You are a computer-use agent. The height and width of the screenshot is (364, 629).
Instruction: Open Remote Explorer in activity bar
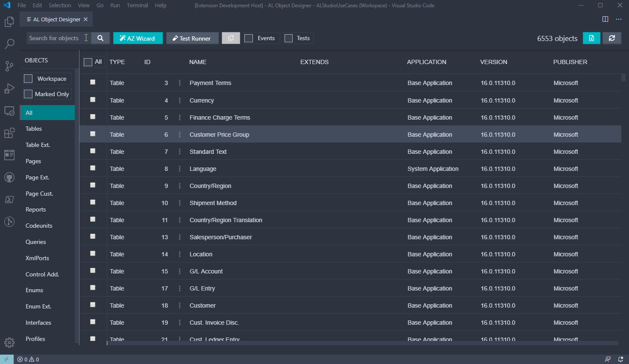coord(9,111)
